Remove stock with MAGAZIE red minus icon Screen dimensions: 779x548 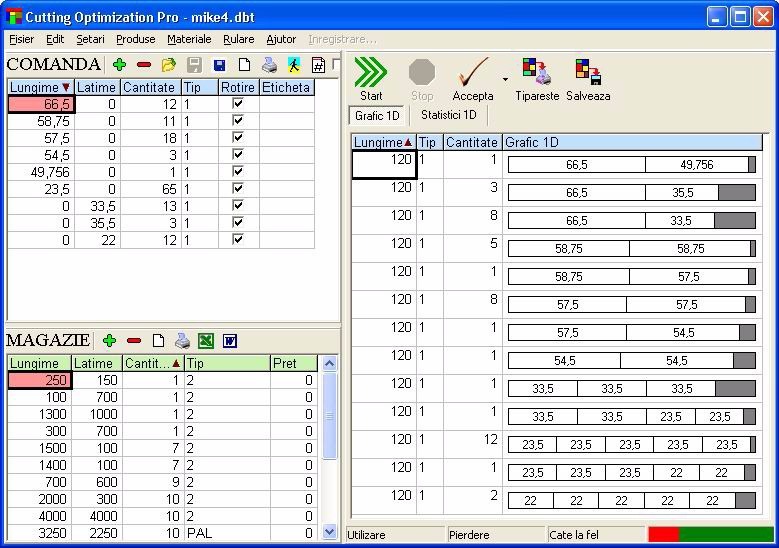pos(134,340)
